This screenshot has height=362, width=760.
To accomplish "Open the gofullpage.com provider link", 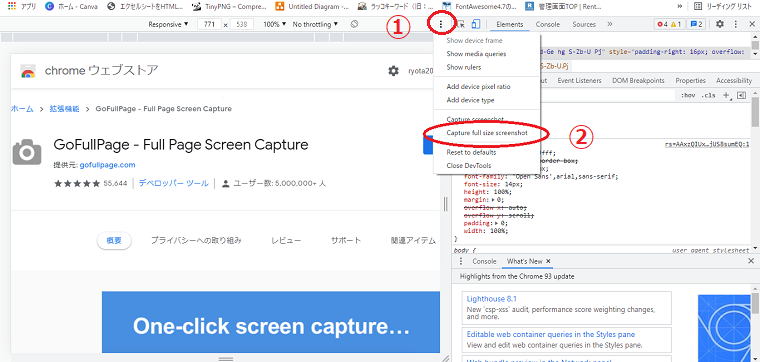I will pos(107,165).
